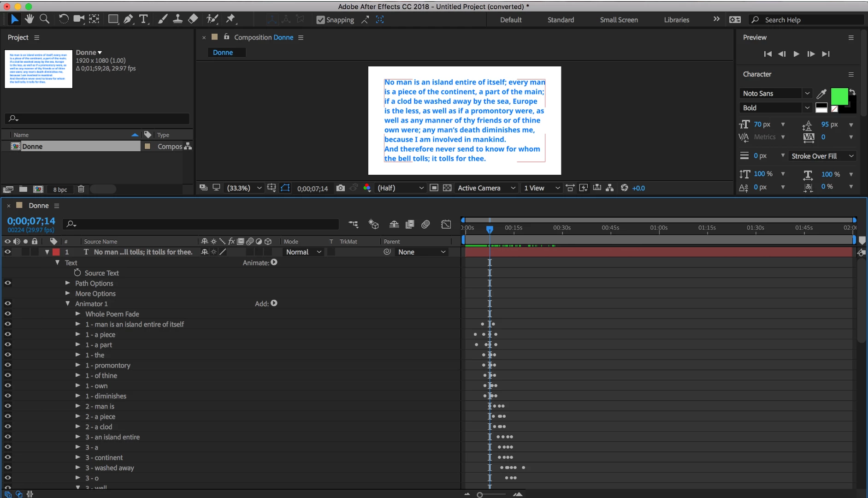Image resolution: width=868 pixels, height=498 pixels.
Task: Select the Puppet Pin tool
Action: [x=230, y=19]
